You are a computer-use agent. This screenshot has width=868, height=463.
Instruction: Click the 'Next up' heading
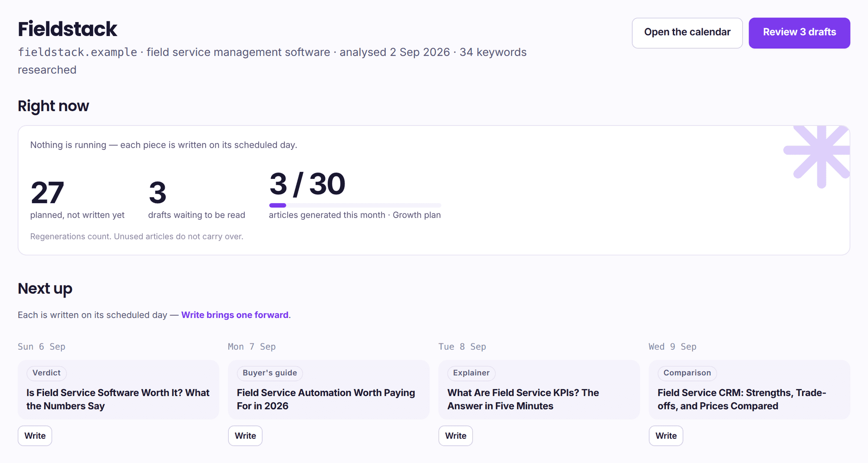click(x=45, y=288)
